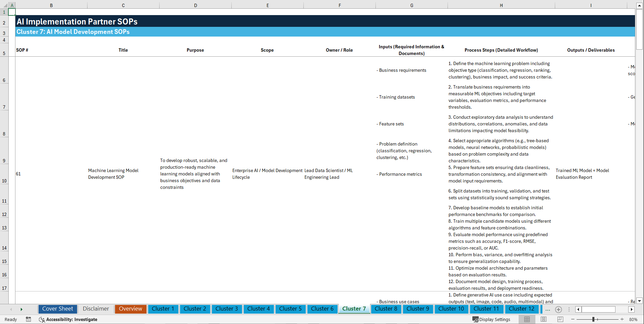
Task: Select column F header
Action: [340, 5]
